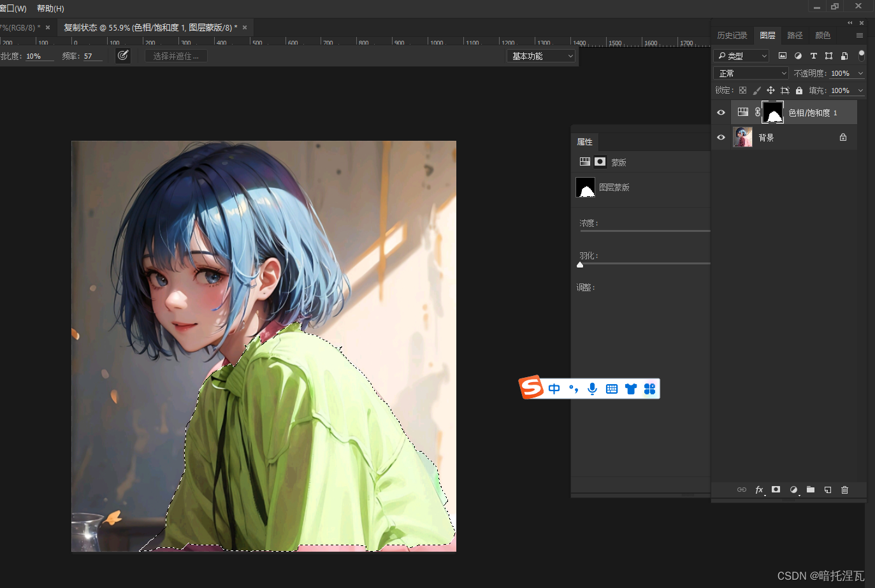Screen dimensions: 875x588
Task: Toggle the mask link on 色相/饱和度 layer
Action: point(757,112)
